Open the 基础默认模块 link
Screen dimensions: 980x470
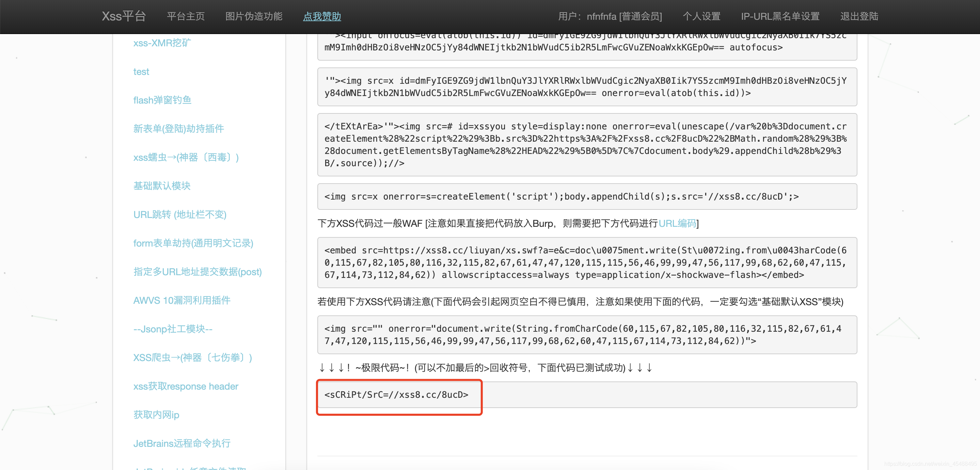tap(162, 186)
